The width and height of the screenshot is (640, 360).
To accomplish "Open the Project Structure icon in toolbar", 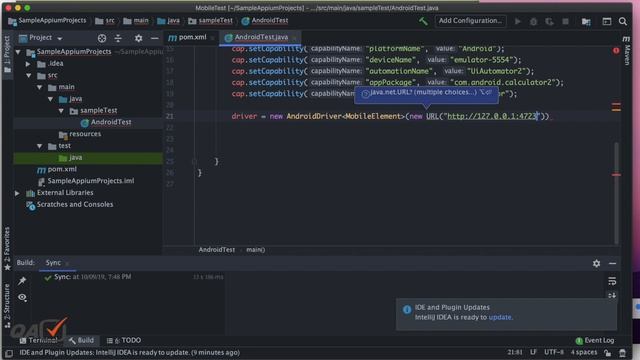I will (586, 22).
